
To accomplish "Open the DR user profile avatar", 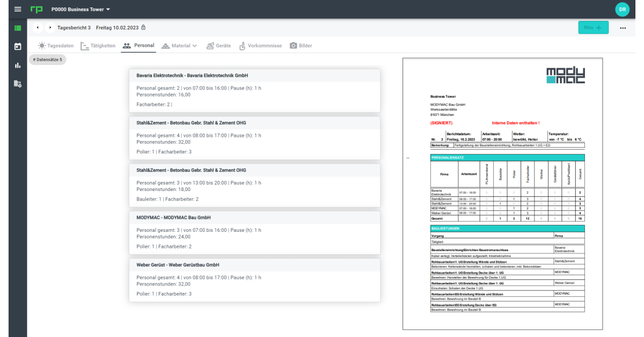I will click(622, 9).
